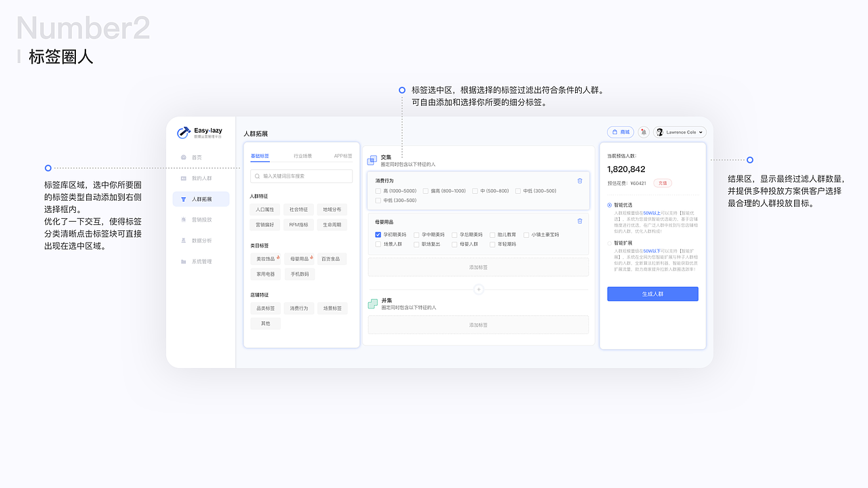Expand the plus divider between 交集 and 并集
The width and height of the screenshot is (868, 488).
click(x=478, y=289)
